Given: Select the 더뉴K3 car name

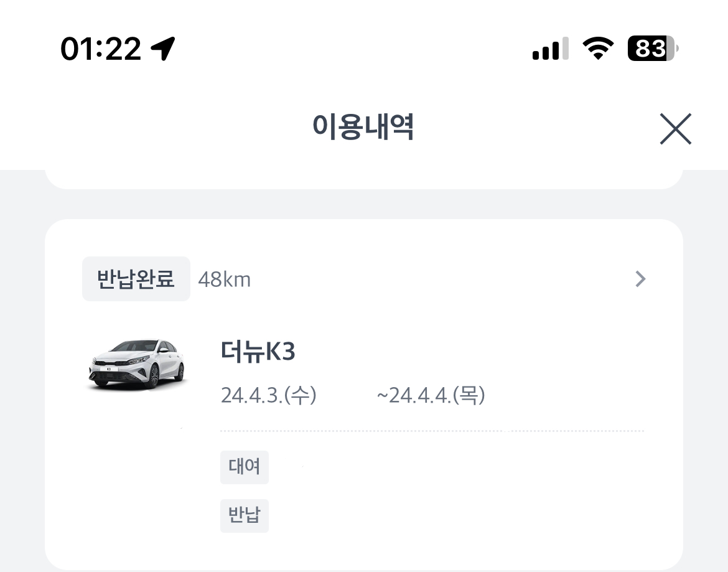Looking at the screenshot, I should pyautogui.click(x=258, y=352).
